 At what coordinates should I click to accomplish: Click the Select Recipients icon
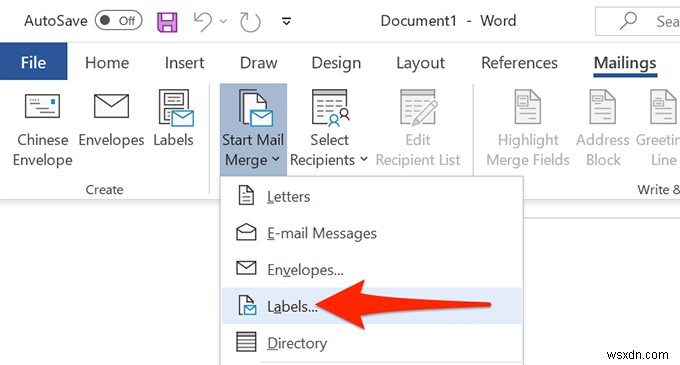pos(330,108)
